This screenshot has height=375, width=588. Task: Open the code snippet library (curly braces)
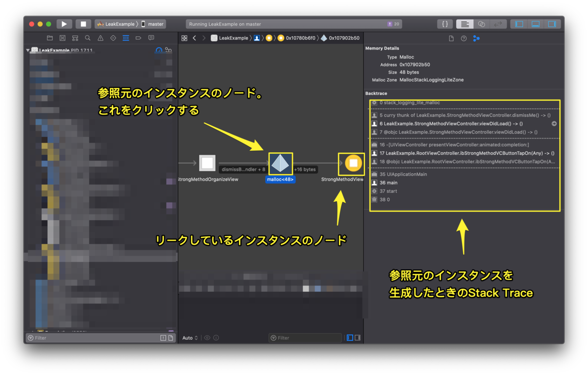pyautogui.click(x=445, y=24)
